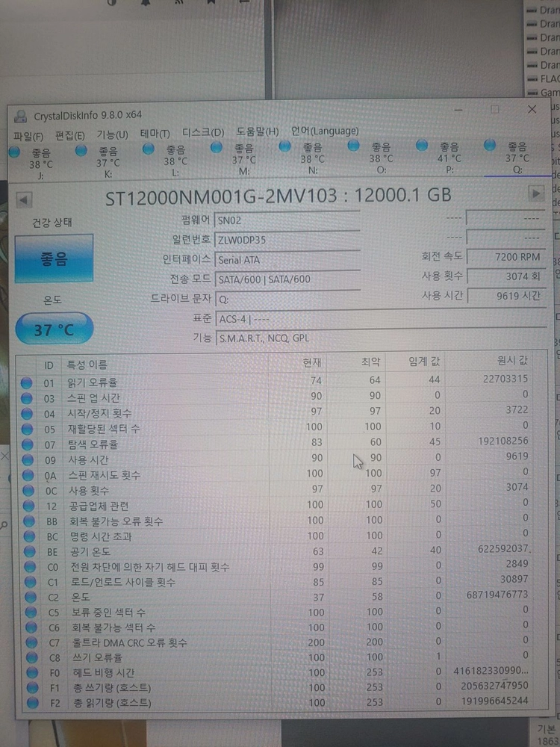The height and width of the screenshot is (747, 560).
Task: Click the S.M.A.R.T., NCQ, GPL field
Action: [381, 338]
